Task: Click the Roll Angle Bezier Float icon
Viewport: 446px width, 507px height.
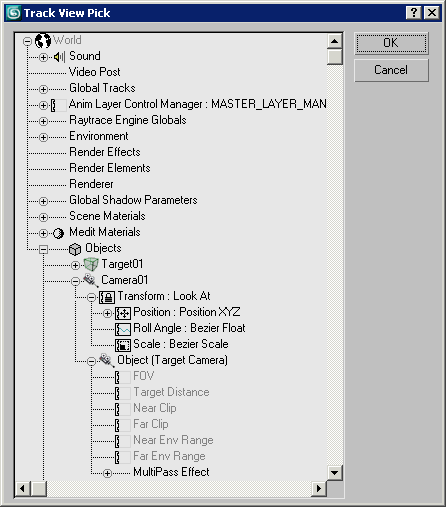Action: click(x=123, y=329)
